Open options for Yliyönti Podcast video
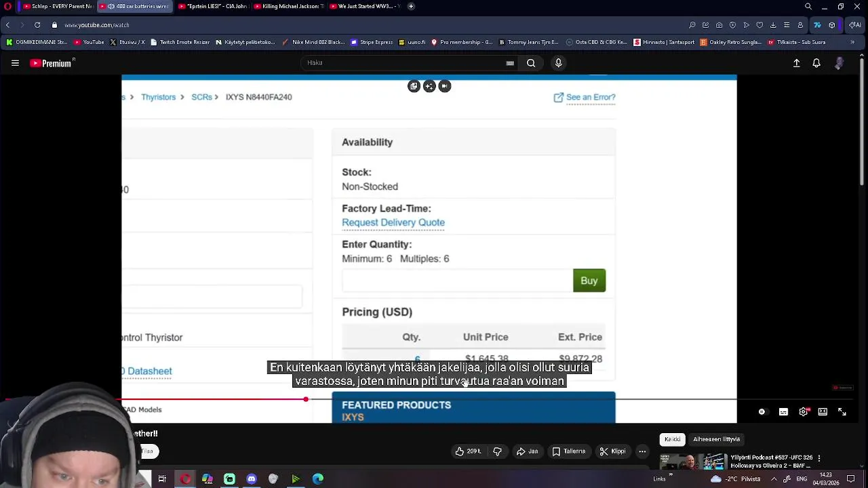Screen dimensions: 868x488 point(819,458)
